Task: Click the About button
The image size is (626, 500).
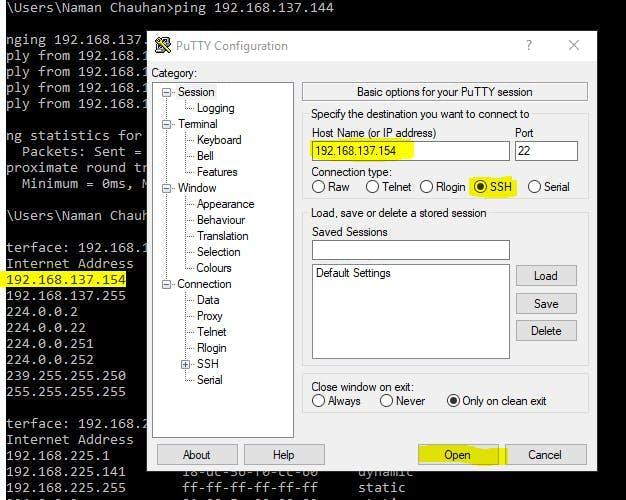Action: pos(197,454)
